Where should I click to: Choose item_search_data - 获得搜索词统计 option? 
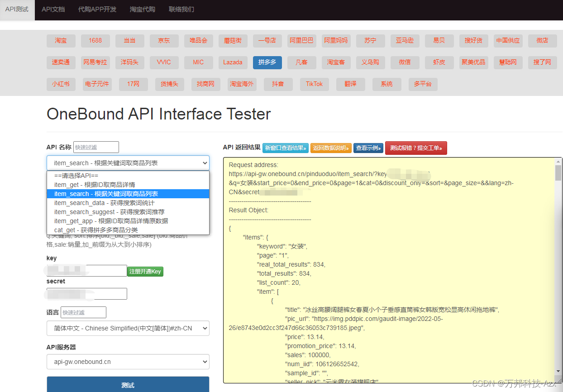(x=128, y=203)
